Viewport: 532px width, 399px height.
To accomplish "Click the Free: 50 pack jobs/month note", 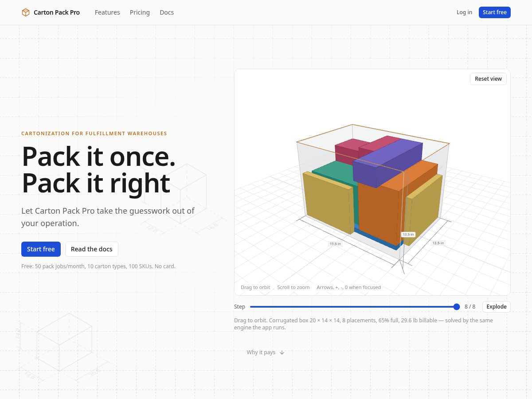I will 98,266.
